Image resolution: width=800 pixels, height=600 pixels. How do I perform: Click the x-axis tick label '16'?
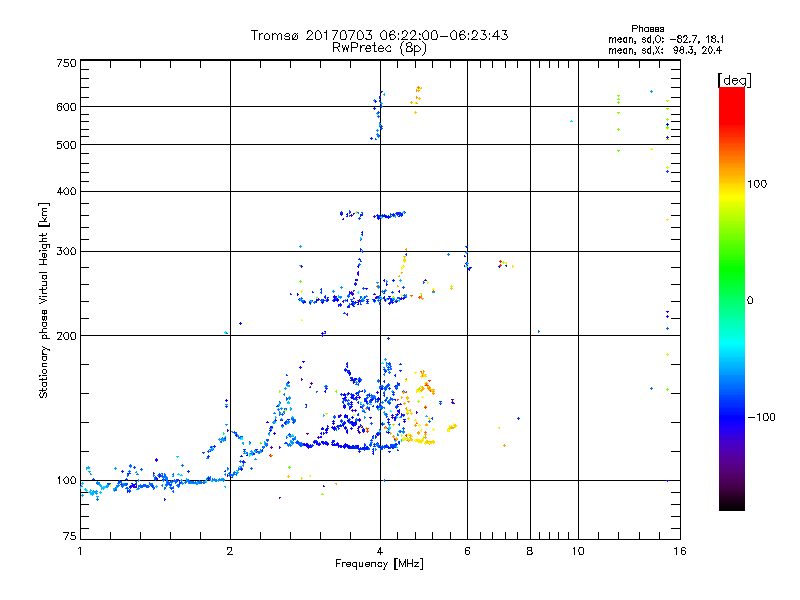pyautogui.click(x=680, y=551)
